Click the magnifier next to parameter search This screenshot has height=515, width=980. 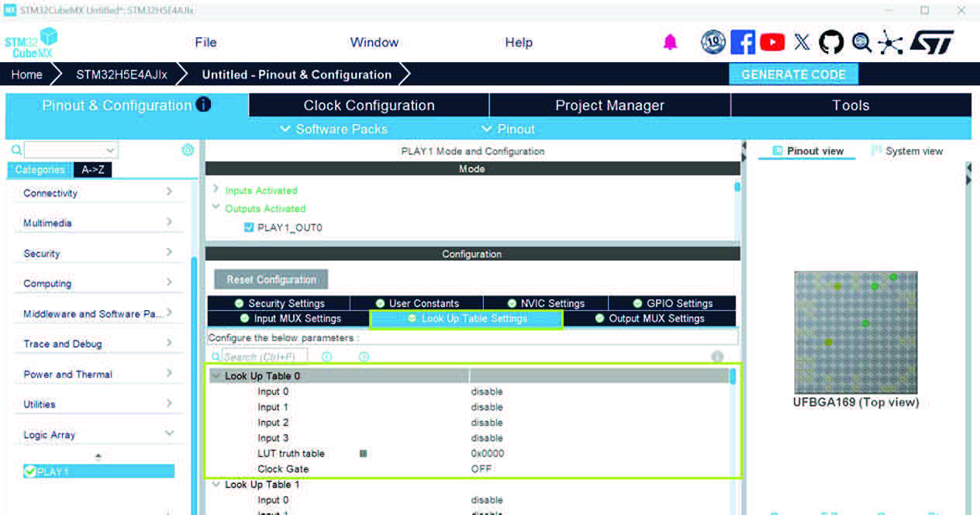(x=216, y=357)
